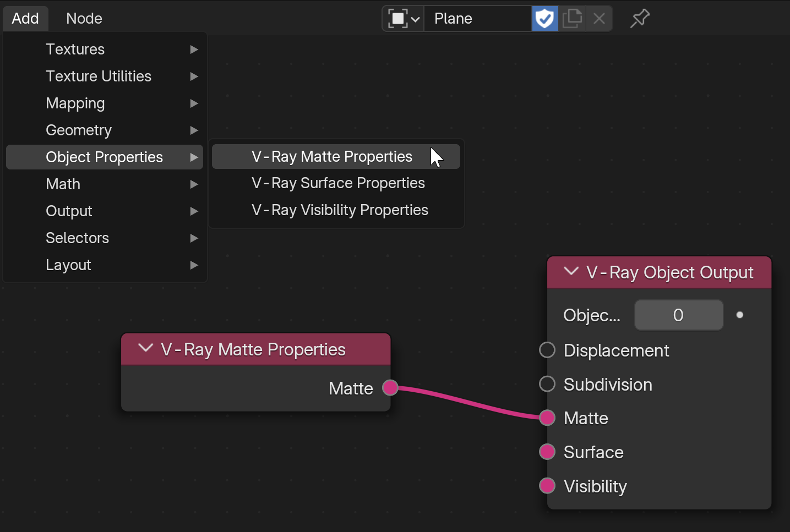Click the Object ID value field showing 0
This screenshot has height=532, width=790.
point(679,315)
